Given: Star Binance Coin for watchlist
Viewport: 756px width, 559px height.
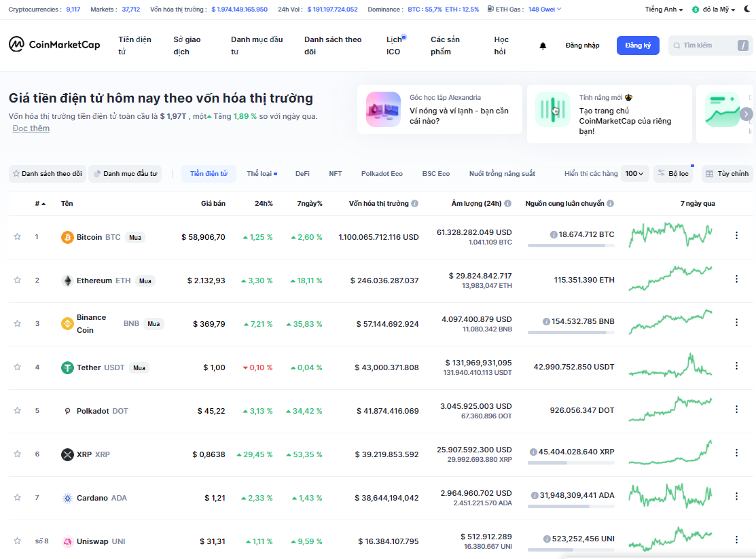Looking at the screenshot, I should coord(18,323).
